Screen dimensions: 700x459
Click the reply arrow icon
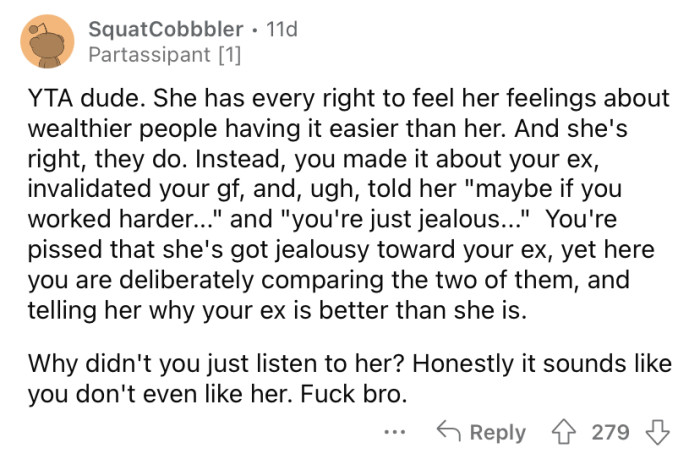click(448, 431)
